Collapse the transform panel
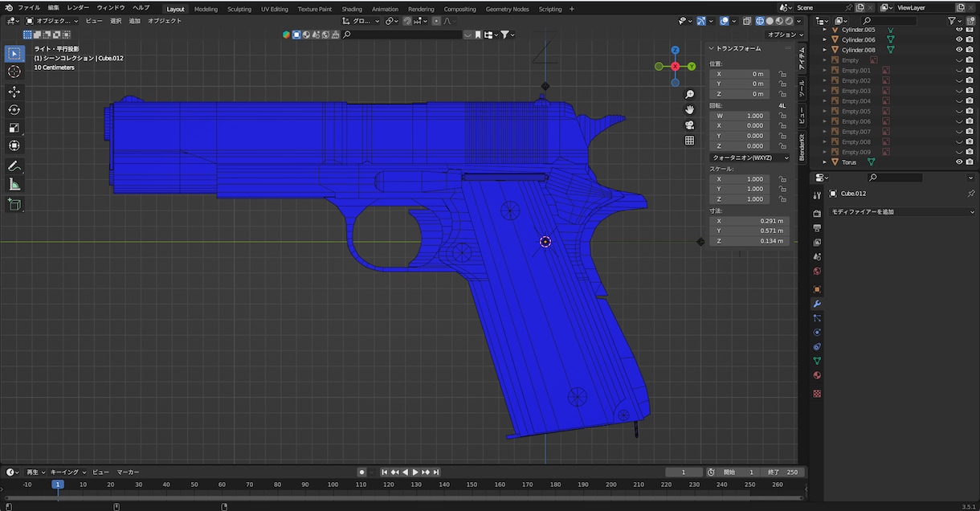 click(712, 48)
